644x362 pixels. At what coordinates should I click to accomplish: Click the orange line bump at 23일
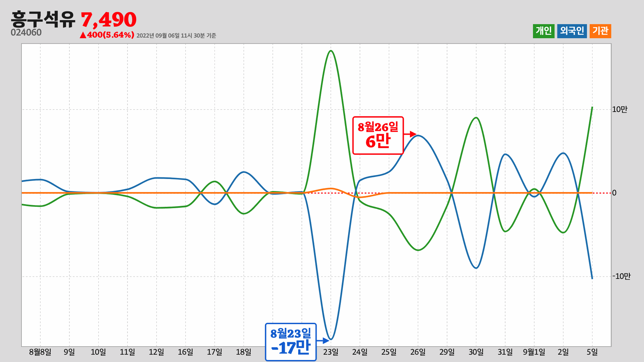[331, 188]
